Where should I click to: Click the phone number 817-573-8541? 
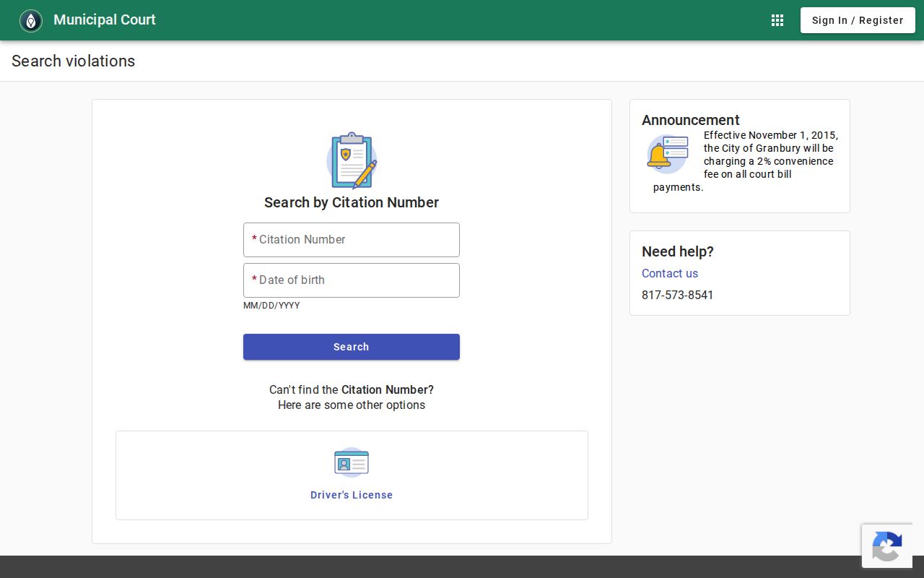pyautogui.click(x=677, y=295)
